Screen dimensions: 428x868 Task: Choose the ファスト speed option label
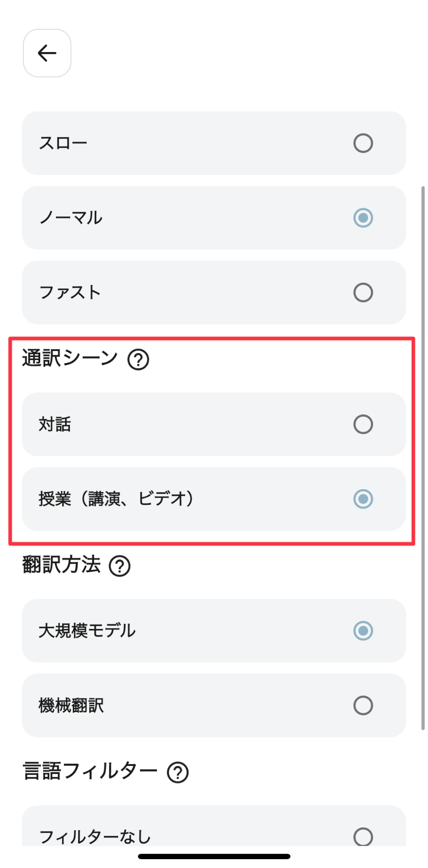click(x=70, y=292)
